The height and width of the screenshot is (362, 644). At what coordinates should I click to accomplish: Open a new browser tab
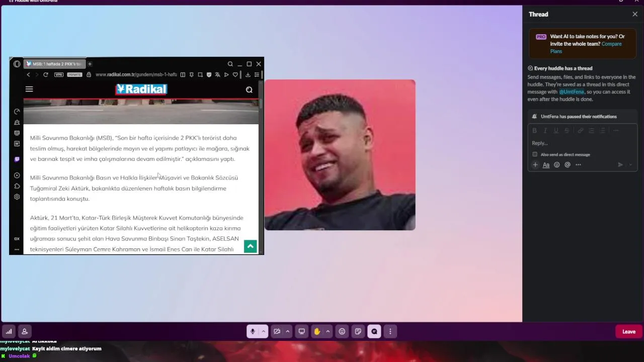click(90, 64)
